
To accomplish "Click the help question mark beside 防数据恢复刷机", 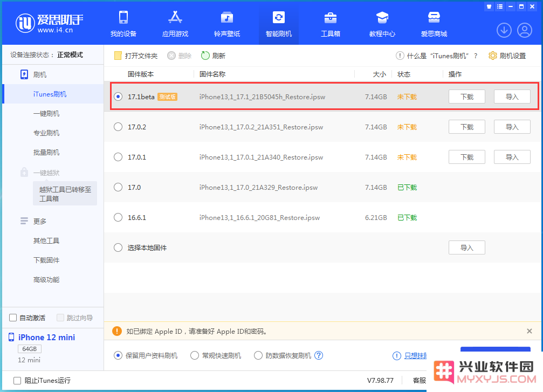I will tap(319, 355).
